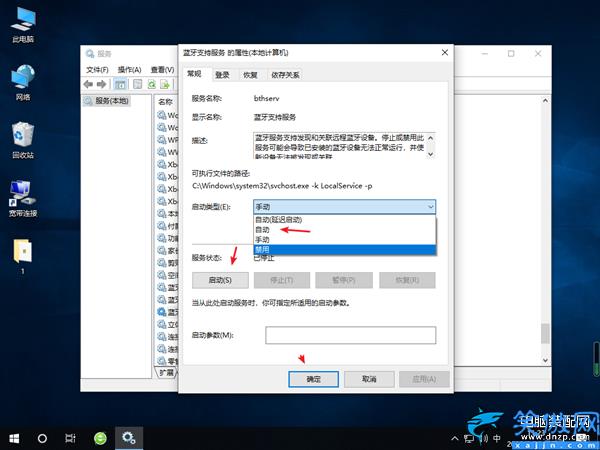Open the 文件(F) menu
This screenshot has width=600, height=450.
(x=97, y=70)
